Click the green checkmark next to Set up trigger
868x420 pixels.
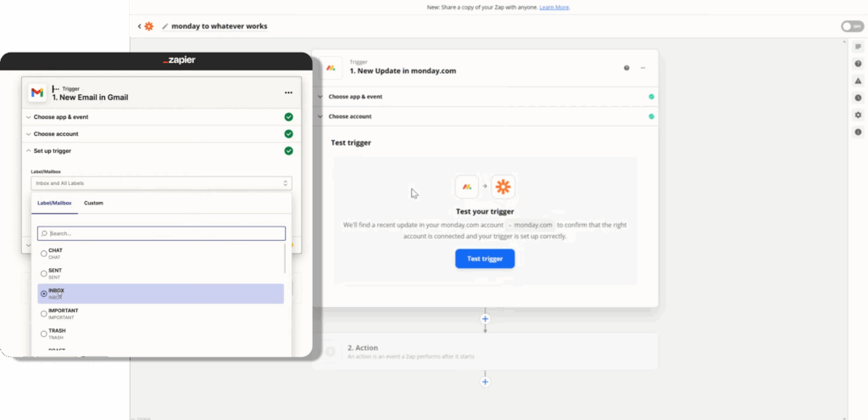pos(288,151)
